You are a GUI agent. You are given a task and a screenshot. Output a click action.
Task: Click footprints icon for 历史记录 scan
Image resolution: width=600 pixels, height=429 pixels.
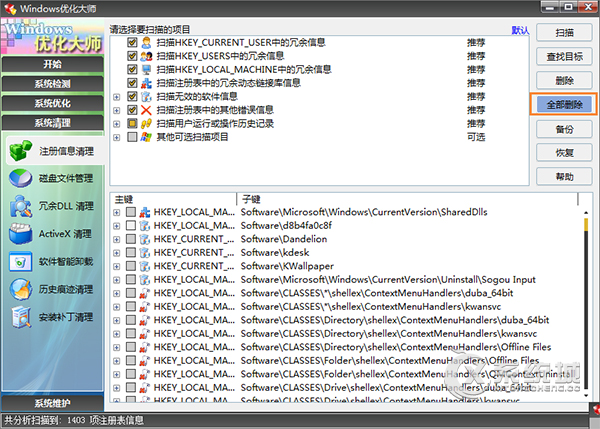[x=146, y=124]
